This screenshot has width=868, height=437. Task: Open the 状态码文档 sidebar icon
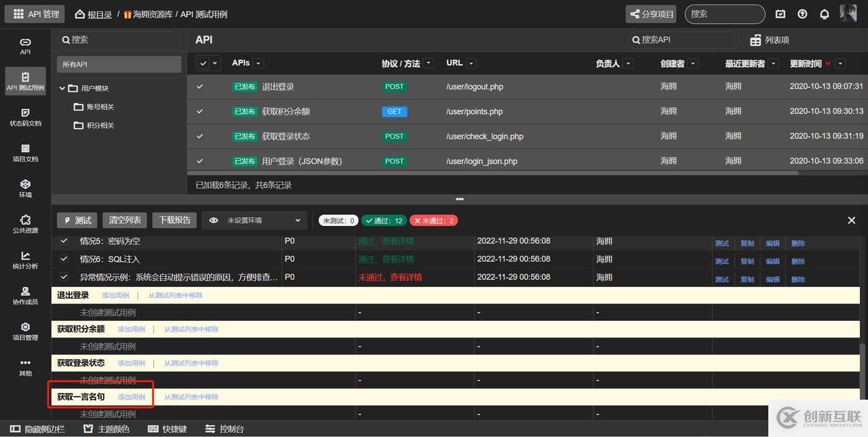(25, 113)
